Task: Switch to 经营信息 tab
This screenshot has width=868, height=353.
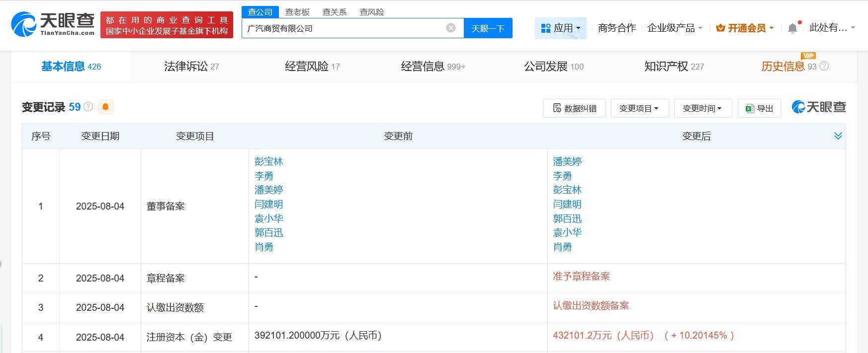Action: (433, 66)
